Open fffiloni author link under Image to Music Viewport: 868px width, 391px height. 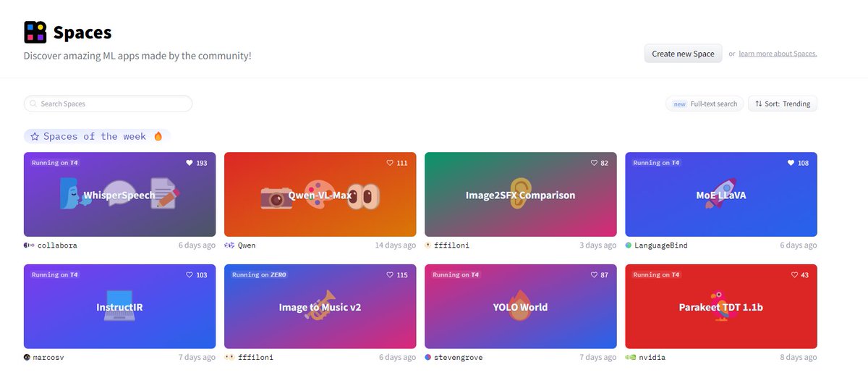[255, 358]
